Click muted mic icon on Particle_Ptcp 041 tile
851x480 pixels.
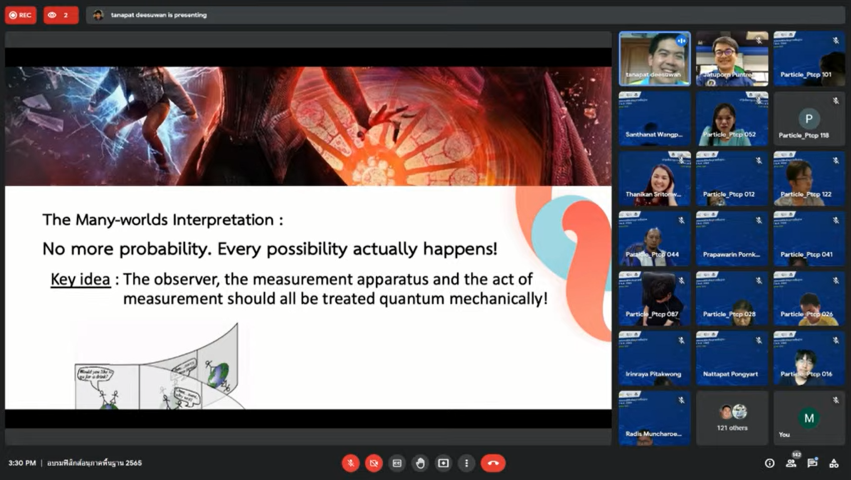[836, 220]
